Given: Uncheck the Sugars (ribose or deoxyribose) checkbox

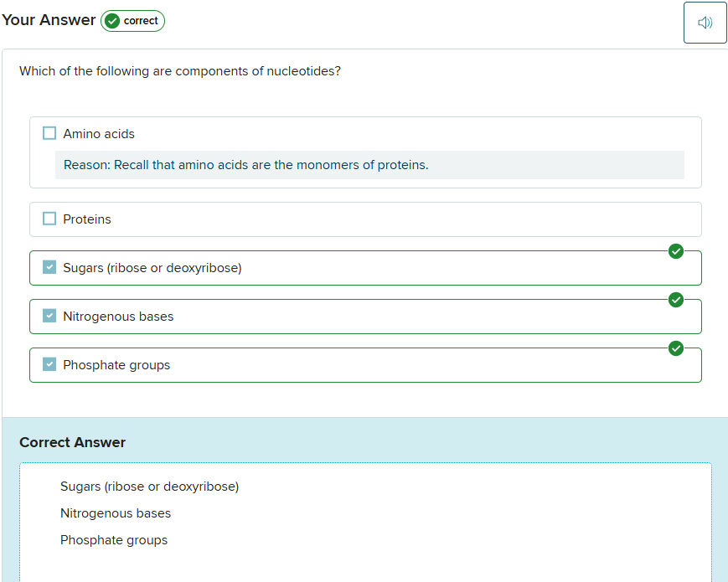Looking at the screenshot, I should click(49, 267).
